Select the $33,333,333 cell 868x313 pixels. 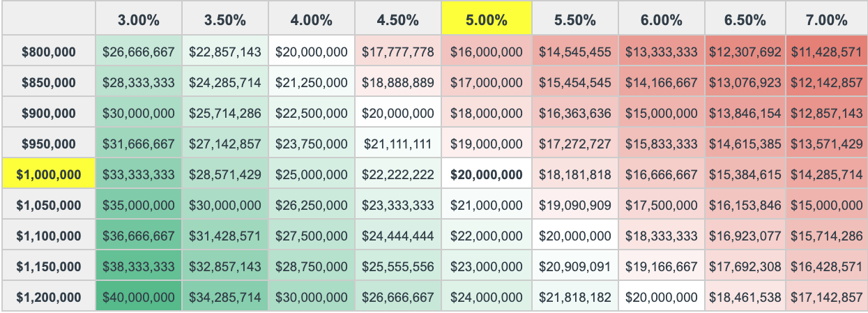pyautogui.click(x=139, y=174)
